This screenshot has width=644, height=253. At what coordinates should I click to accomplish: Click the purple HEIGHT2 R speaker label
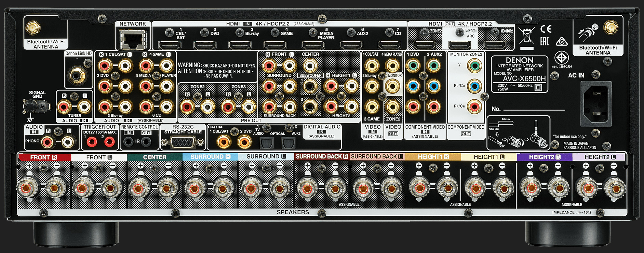(x=544, y=157)
